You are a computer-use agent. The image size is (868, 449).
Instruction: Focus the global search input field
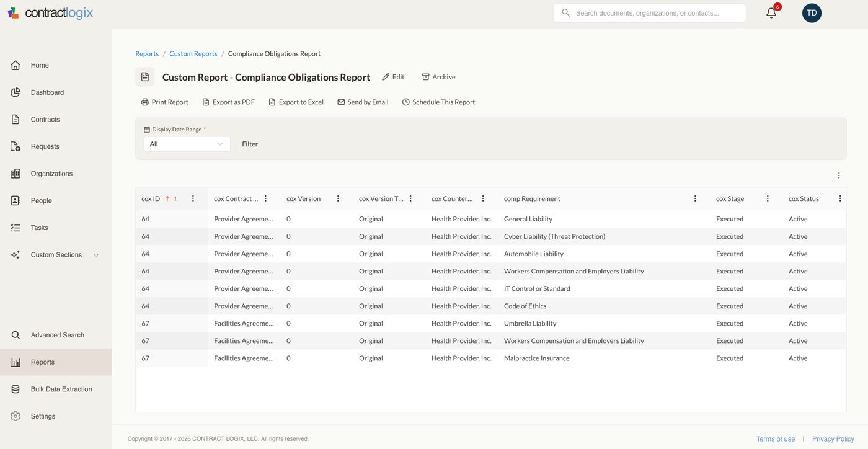click(649, 13)
